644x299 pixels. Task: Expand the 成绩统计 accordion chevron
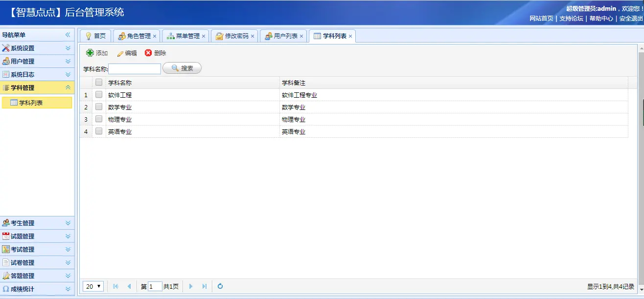click(x=68, y=289)
